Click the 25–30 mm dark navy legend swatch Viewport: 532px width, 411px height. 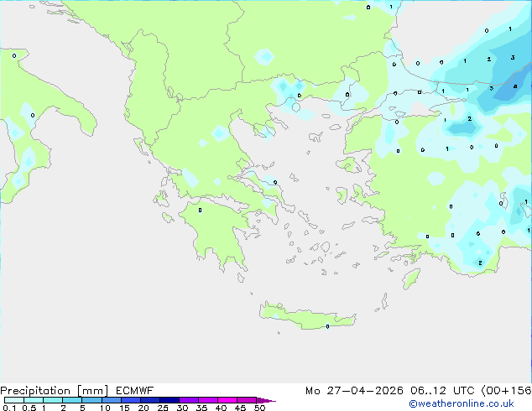[170, 400]
